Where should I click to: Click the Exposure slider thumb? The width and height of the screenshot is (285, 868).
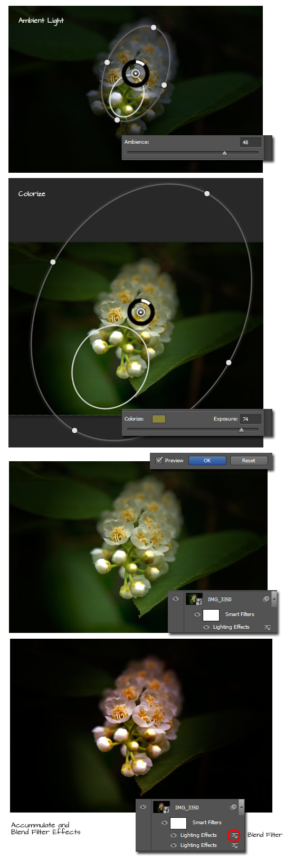click(x=241, y=430)
